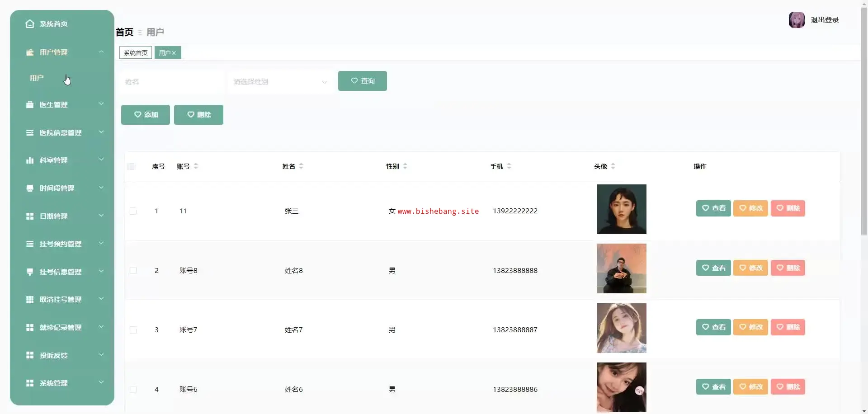Screen dimensions: 868x414
Task: Click the 添加 button
Action: [146, 115]
